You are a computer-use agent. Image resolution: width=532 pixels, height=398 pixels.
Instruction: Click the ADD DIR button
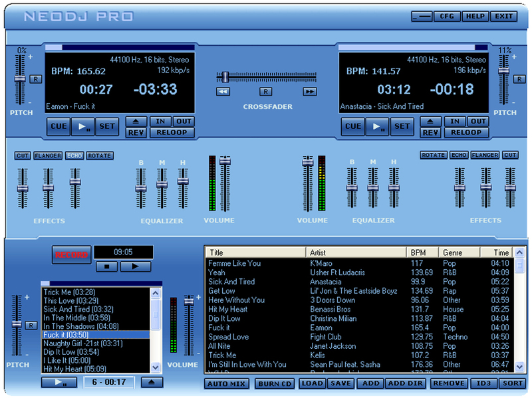(405, 384)
